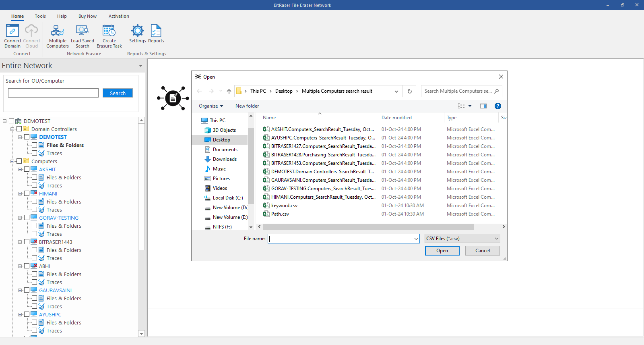Click the Back arrow in Open dialog
This screenshot has width=644, height=345.
coord(199,91)
